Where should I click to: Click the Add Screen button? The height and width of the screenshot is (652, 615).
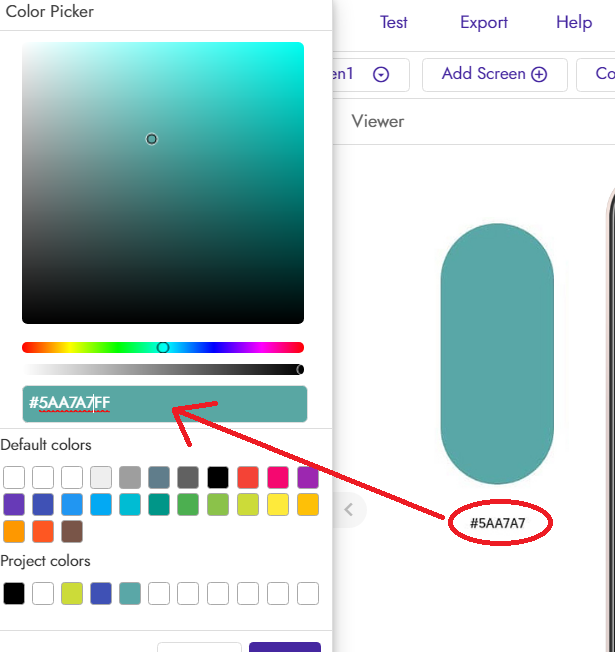494,74
